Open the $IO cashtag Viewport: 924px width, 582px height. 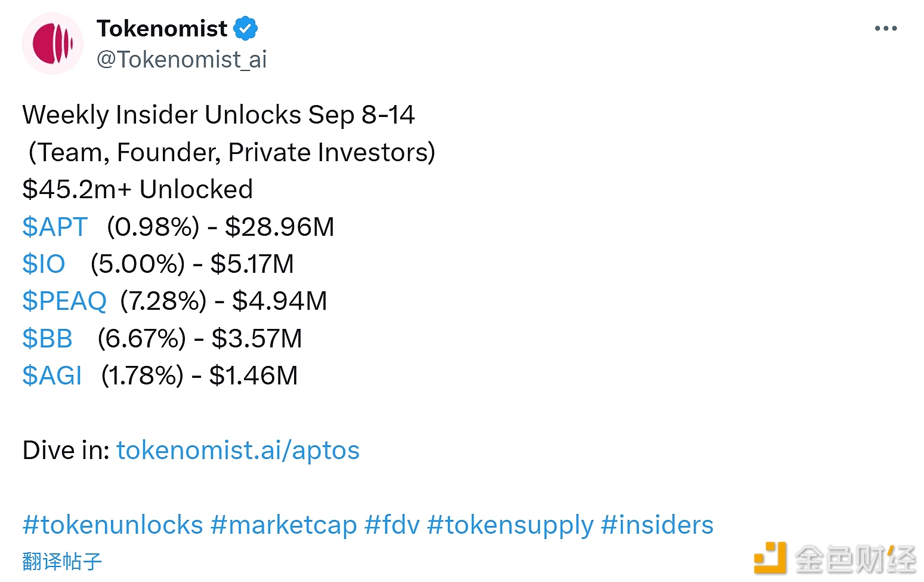tap(44, 264)
